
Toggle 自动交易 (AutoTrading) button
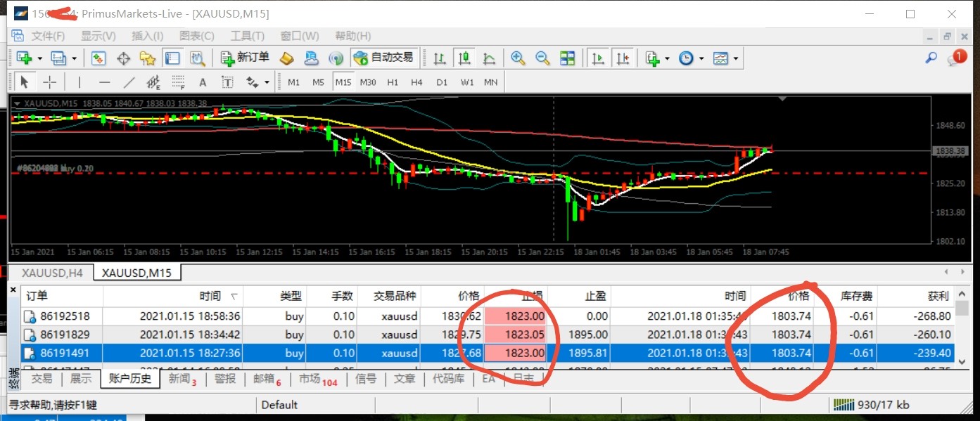(384, 58)
